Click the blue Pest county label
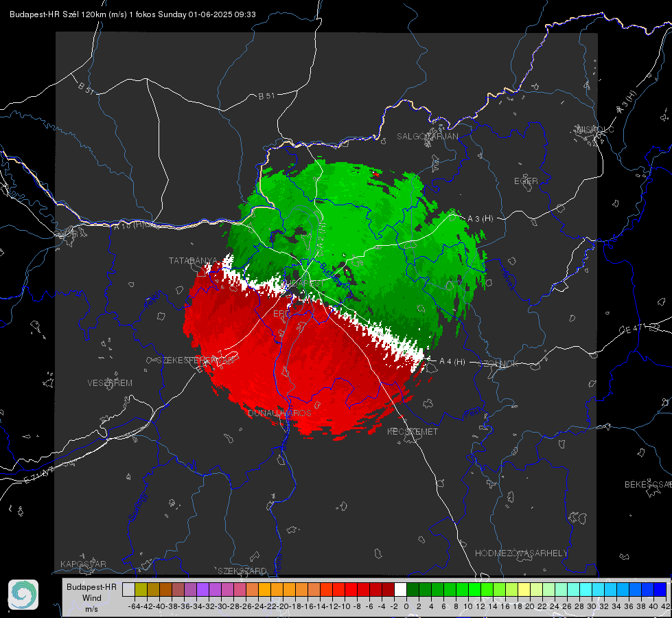The image size is (672, 618). pyautogui.click(x=472, y=413)
